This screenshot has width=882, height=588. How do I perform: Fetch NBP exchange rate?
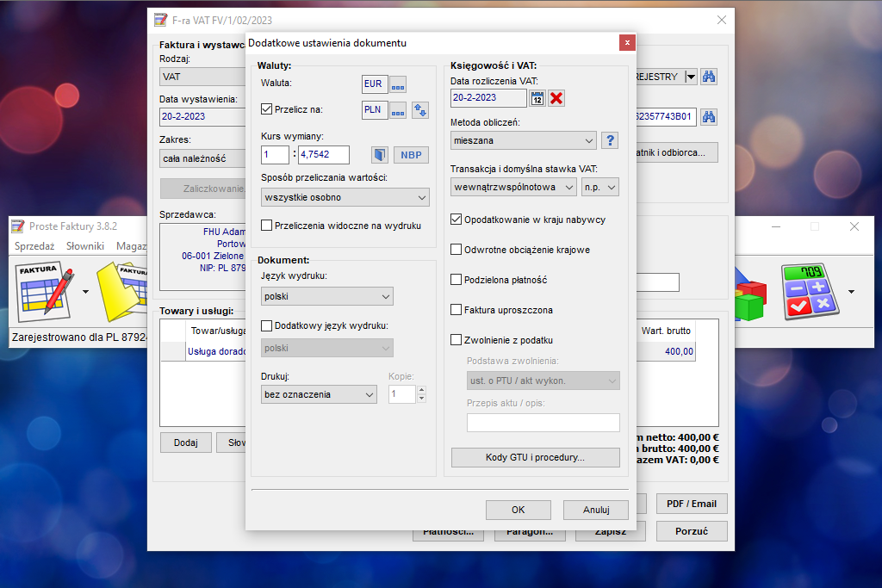click(411, 155)
